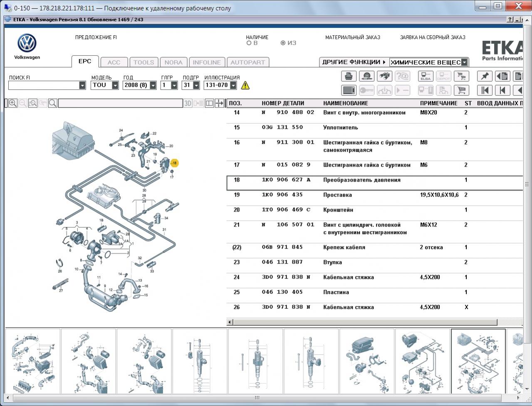The width and height of the screenshot is (532, 406).
Task: Open the МОДЕЛЬ dropdown showing TOU
Action: [115, 85]
